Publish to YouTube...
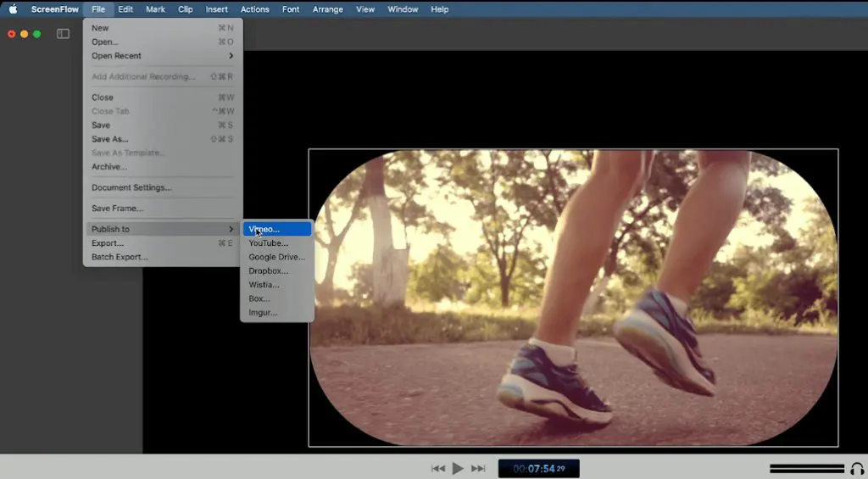Image resolution: width=868 pixels, height=479 pixels. 277,243
